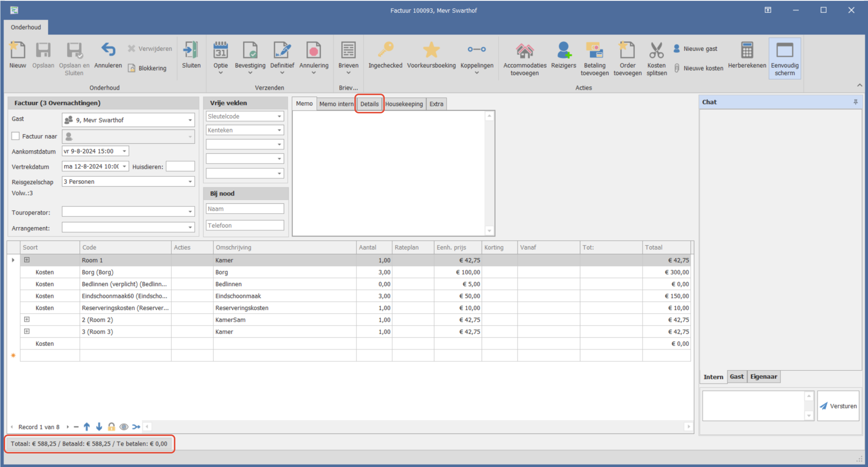Open the Sleutelcode dropdown
This screenshot has width=868, height=467.
(279, 116)
